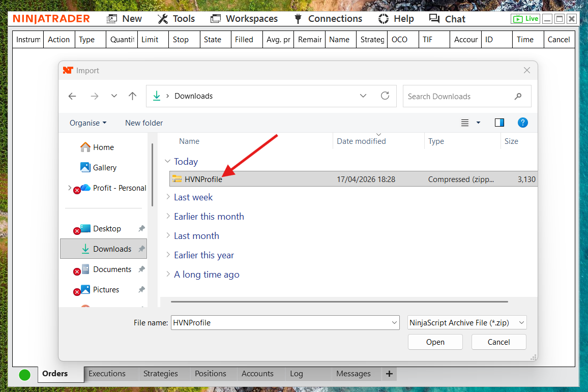The width and height of the screenshot is (588, 392).
Task: Click the search magnifier icon
Action: [518, 96]
